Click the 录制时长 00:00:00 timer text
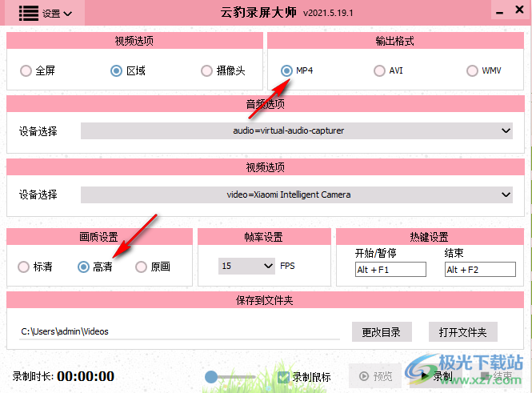The height and width of the screenshot is (393, 532). (63, 376)
